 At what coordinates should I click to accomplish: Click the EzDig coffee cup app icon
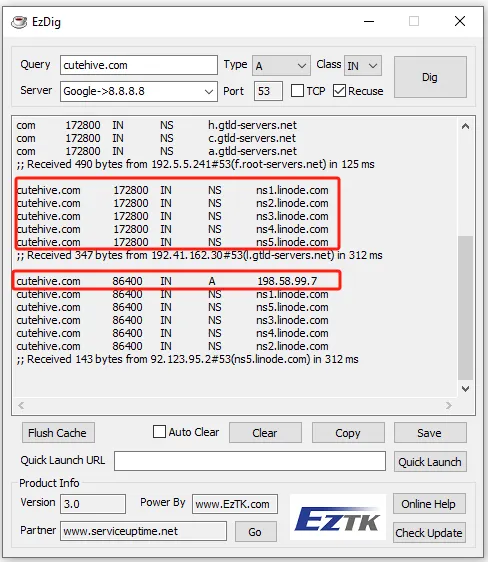click(19, 22)
